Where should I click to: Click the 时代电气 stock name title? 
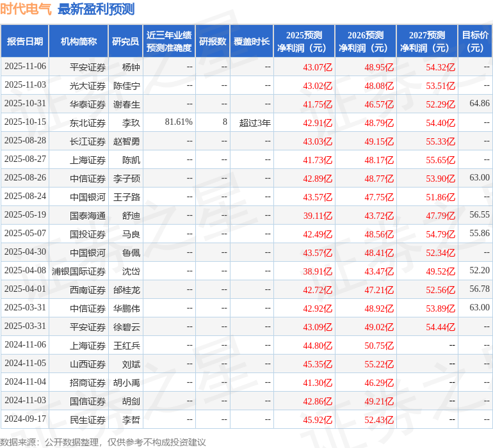click(x=26, y=9)
